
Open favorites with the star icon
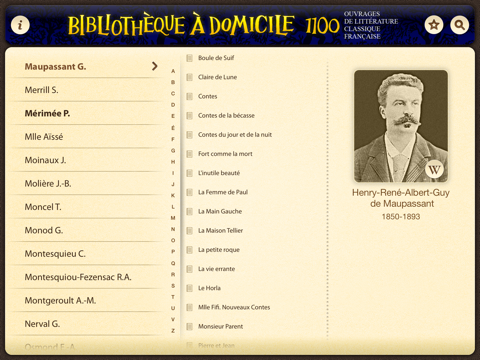coord(434,25)
